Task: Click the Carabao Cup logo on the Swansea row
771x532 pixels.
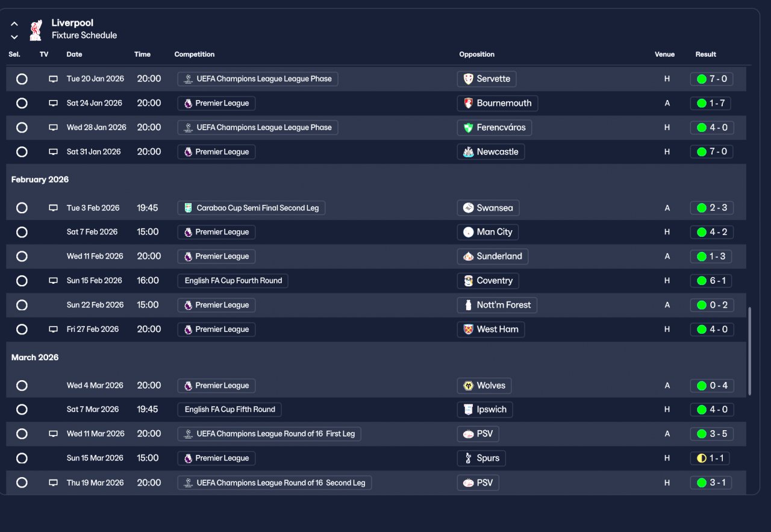Action: pos(189,208)
